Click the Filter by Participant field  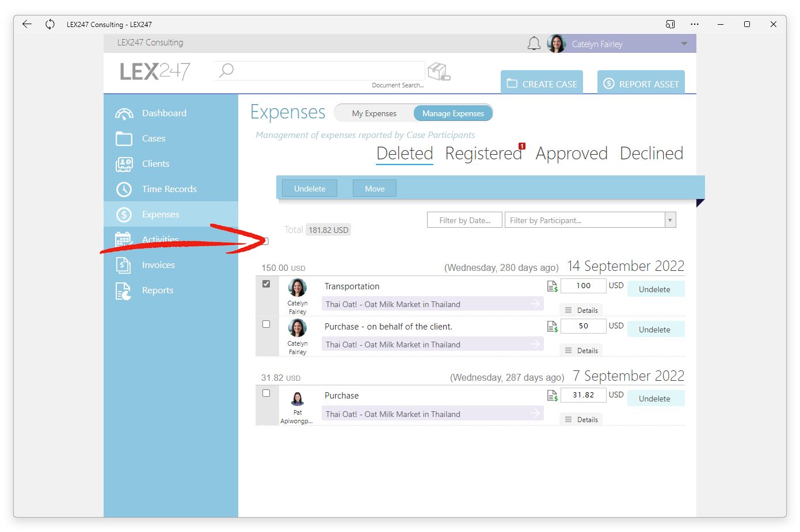(x=585, y=220)
